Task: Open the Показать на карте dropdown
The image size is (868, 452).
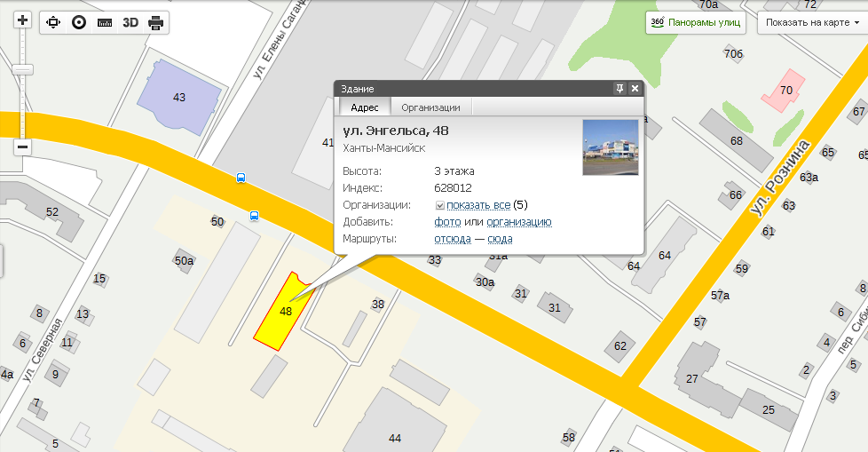Action: (811, 23)
